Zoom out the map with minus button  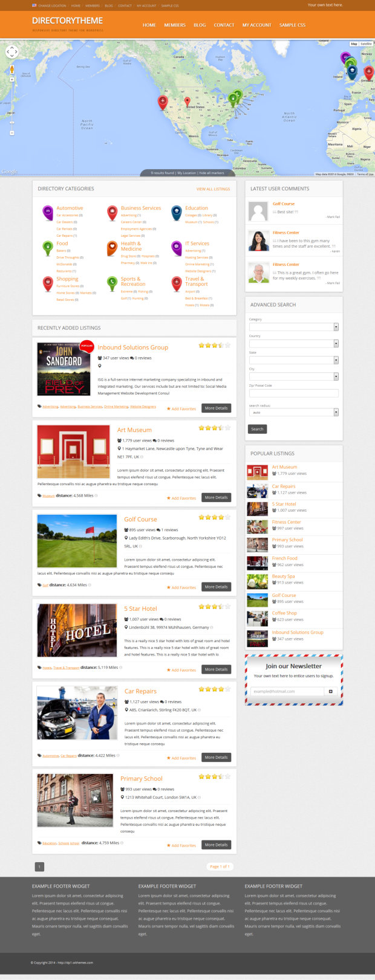[x=11, y=132]
